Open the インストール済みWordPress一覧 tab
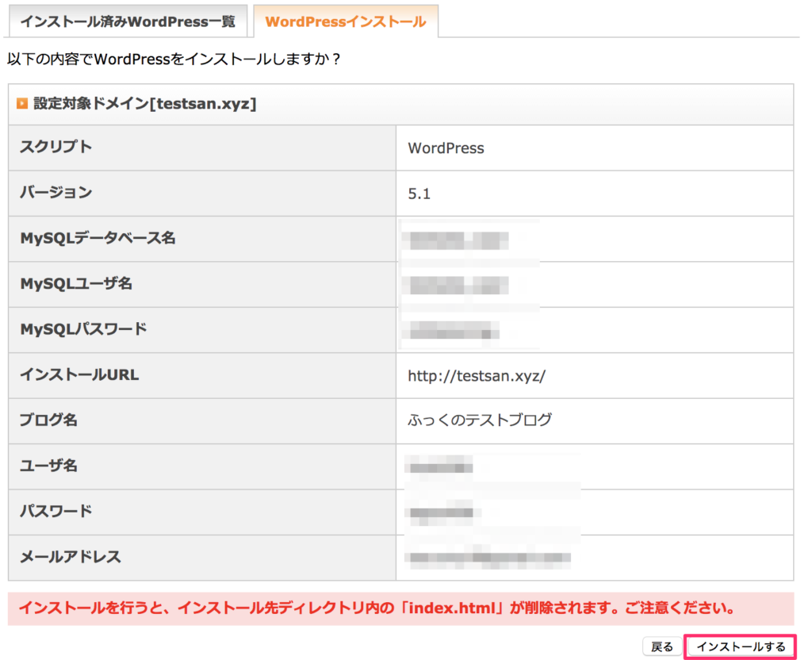812x660 pixels. tap(128, 21)
